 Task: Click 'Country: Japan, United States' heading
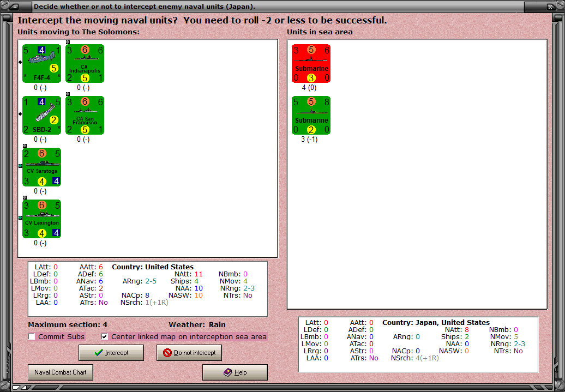[x=436, y=322]
